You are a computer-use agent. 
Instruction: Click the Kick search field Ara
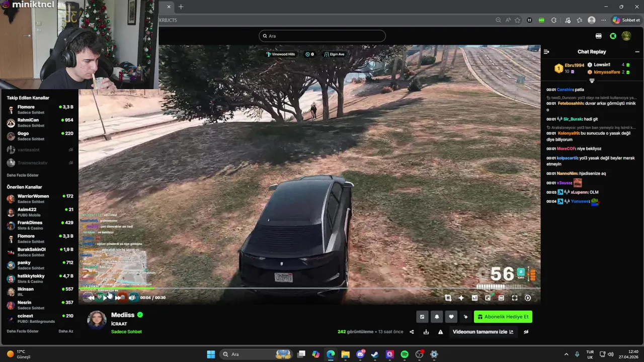[322, 36]
